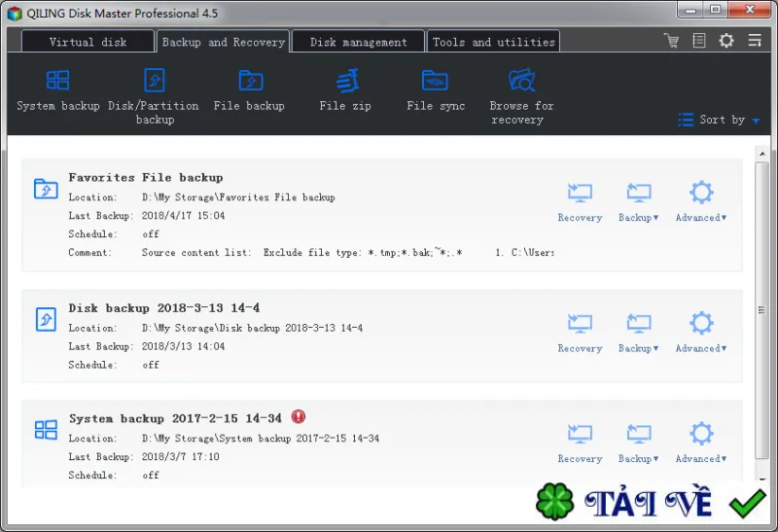Expand Advanced menu for Favorites File backup
The height and width of the screenshot is (532, 778).
pos(700,202)
